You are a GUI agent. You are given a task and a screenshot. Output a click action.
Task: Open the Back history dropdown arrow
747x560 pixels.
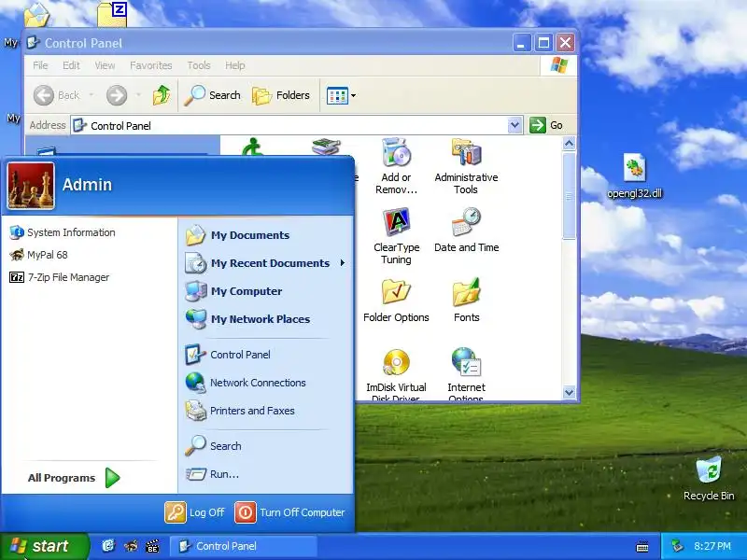pyautogui.click(x=91, y=95)
